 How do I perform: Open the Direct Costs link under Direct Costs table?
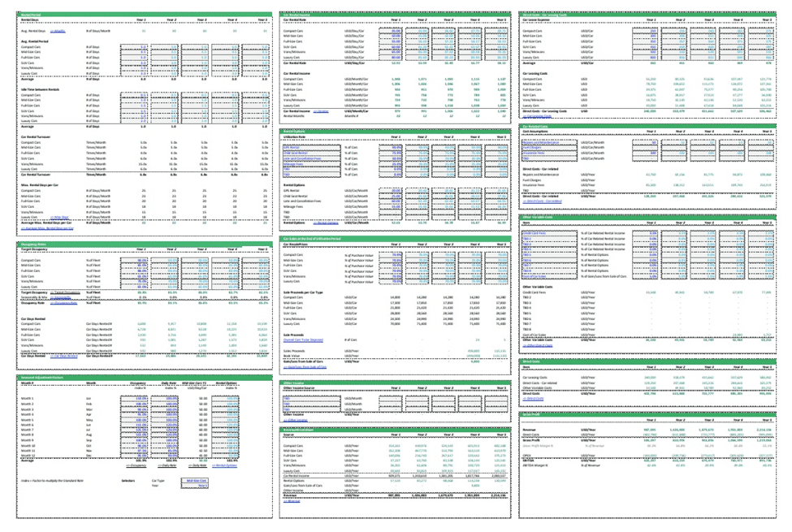[533, 399]
